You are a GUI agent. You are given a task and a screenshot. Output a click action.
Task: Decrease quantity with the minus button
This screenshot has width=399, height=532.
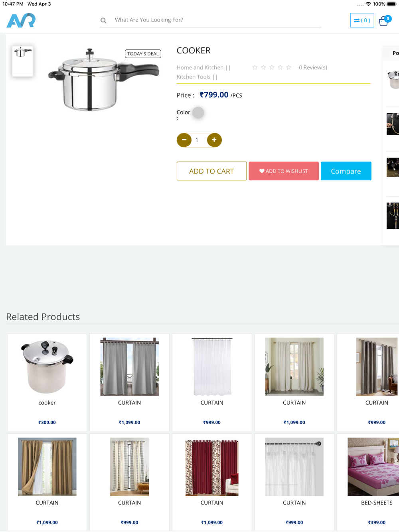click(184, 140)
